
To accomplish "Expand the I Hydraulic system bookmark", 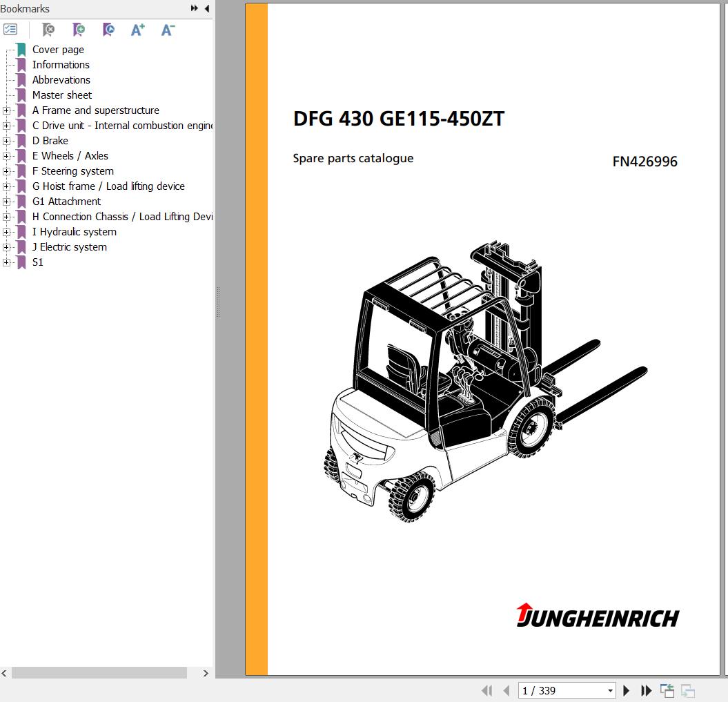I will coord(6,231).
